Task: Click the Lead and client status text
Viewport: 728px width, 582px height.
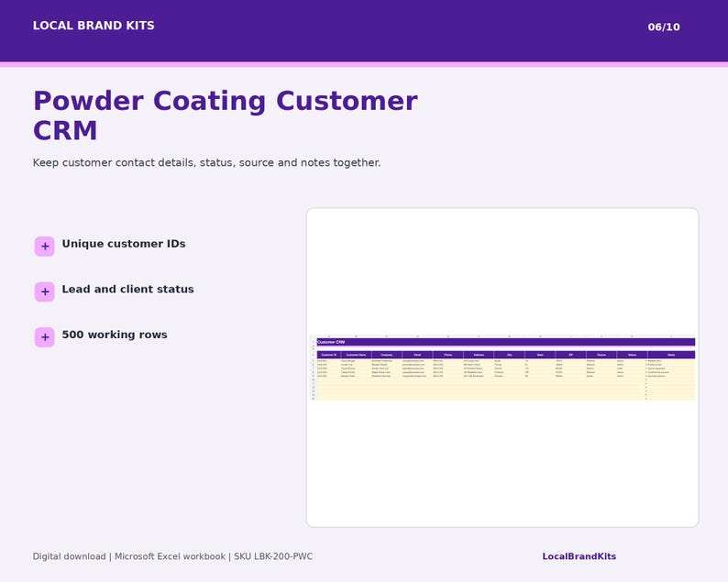Action: click(127, 289)
